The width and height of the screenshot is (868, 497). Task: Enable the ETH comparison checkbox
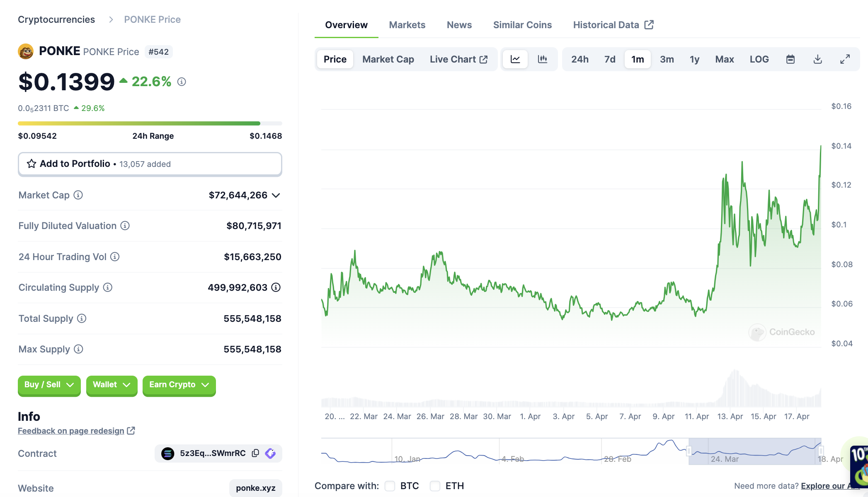435,486
